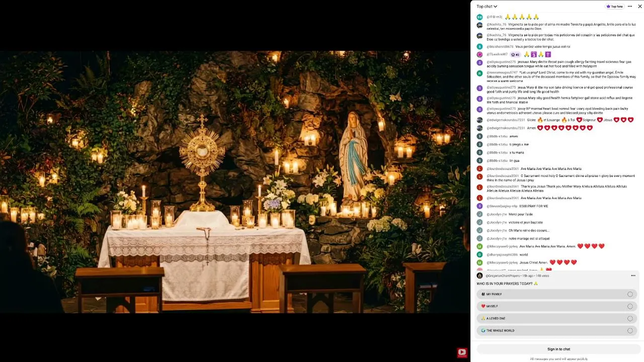The image size is (644, 362).
Task: Click username @bloisharold8675
Action: pos(500,47)
